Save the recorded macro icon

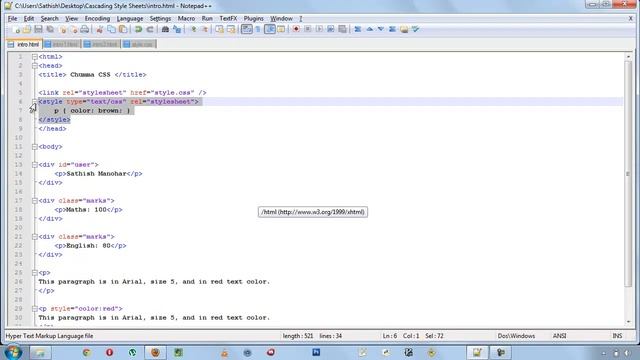(x=342, y=29)
